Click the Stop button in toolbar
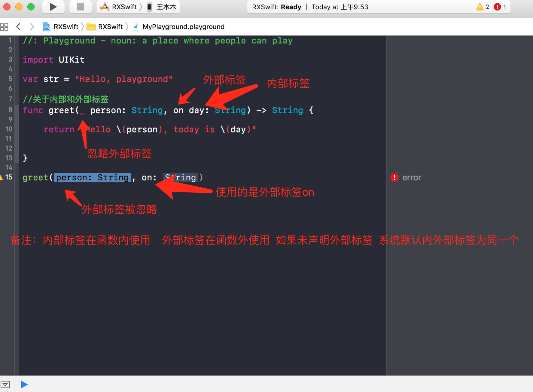 (80, 7)
